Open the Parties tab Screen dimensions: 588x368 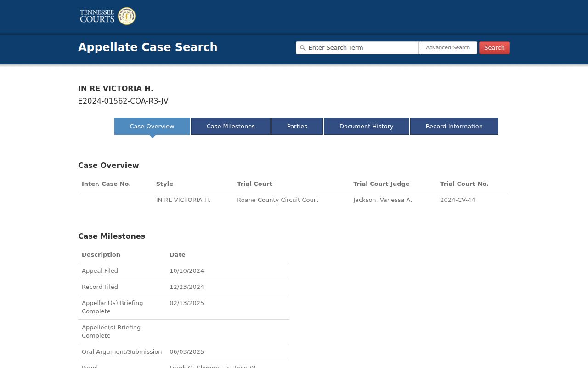[297, 126]
